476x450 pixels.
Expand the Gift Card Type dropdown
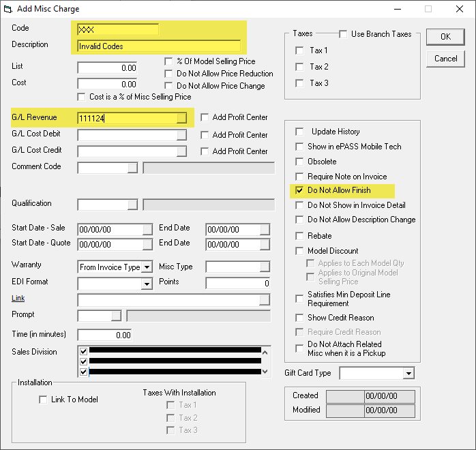(x=408, y=373)
